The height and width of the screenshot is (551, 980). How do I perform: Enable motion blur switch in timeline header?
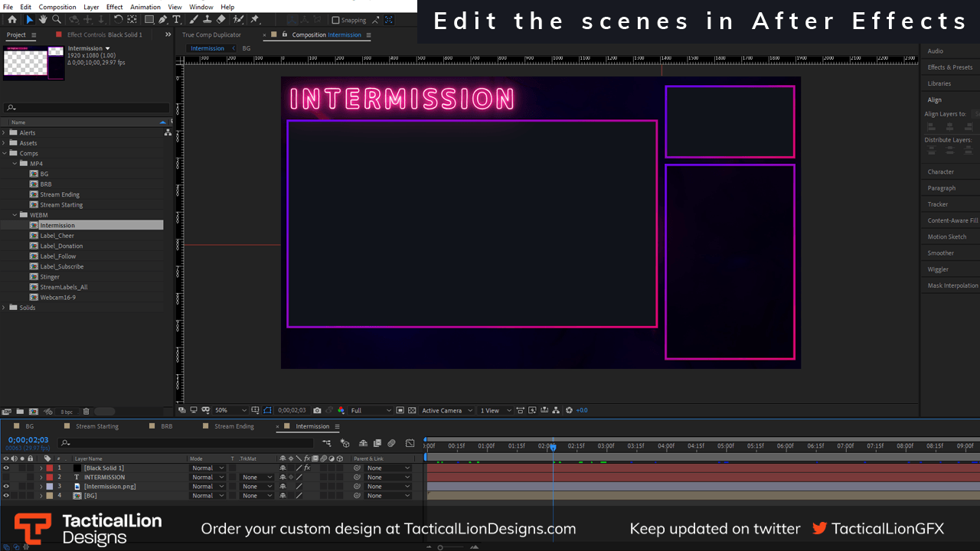pyautogui.click(x=391, y=443)
